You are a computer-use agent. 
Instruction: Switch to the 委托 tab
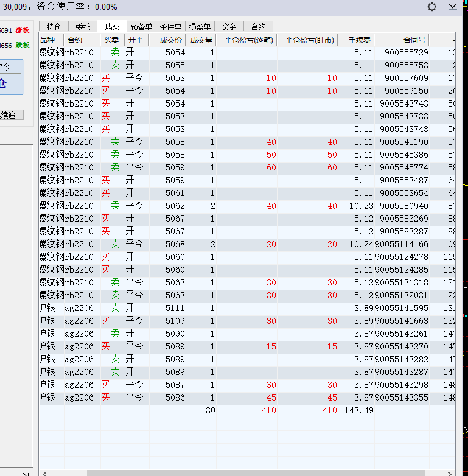[x=83, y=27]
